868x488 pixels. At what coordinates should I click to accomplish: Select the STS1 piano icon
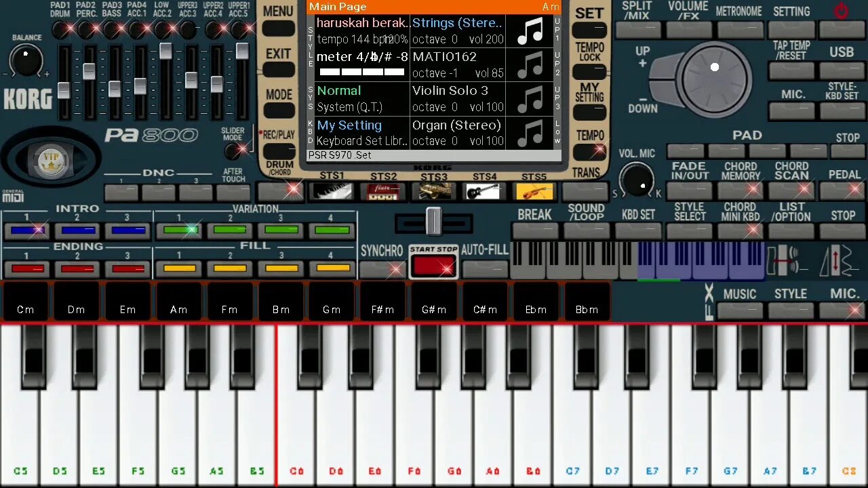point(332,191)
